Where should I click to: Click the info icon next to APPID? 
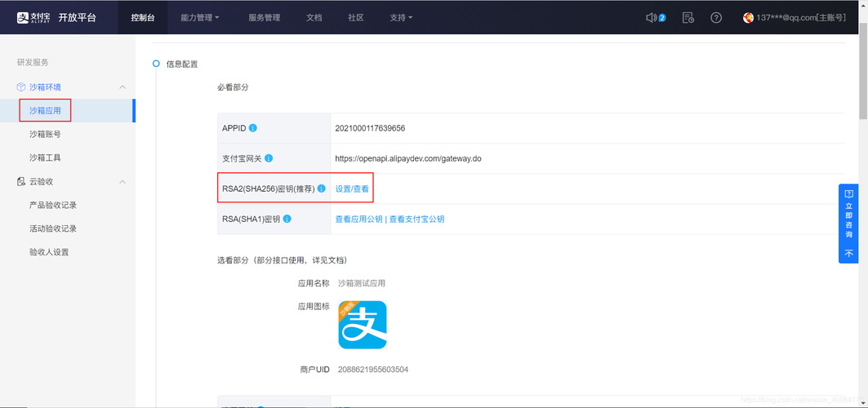pos(253,128)
